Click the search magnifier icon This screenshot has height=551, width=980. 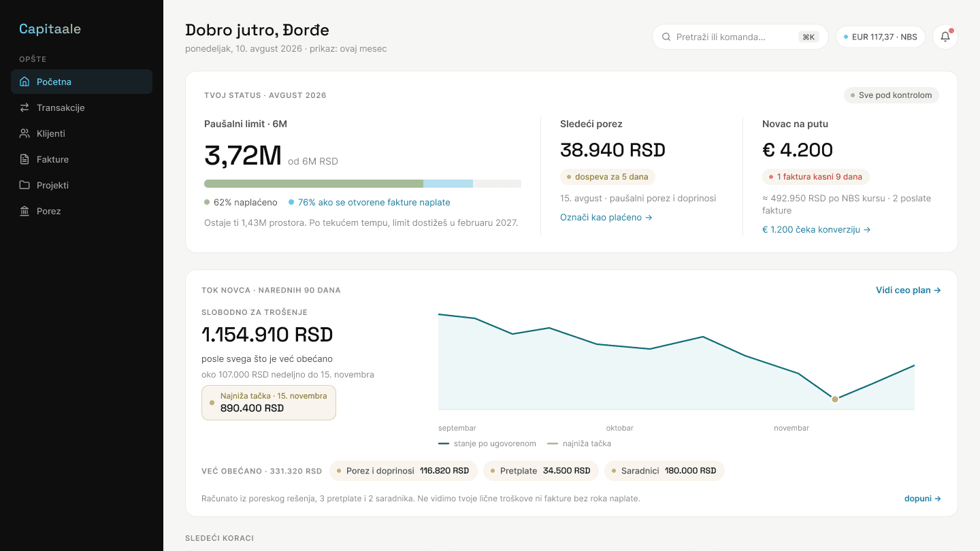click(x=666, y=37)
